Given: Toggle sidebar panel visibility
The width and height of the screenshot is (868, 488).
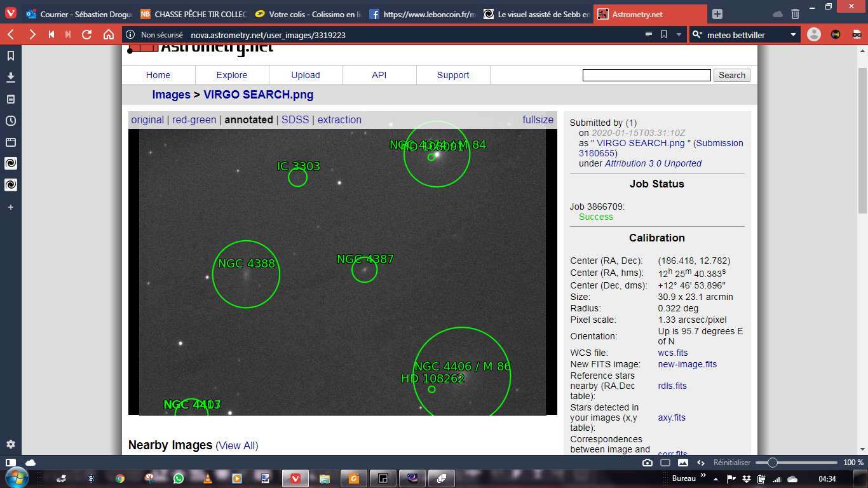Looking at the screenshot, I should point(11,463).
